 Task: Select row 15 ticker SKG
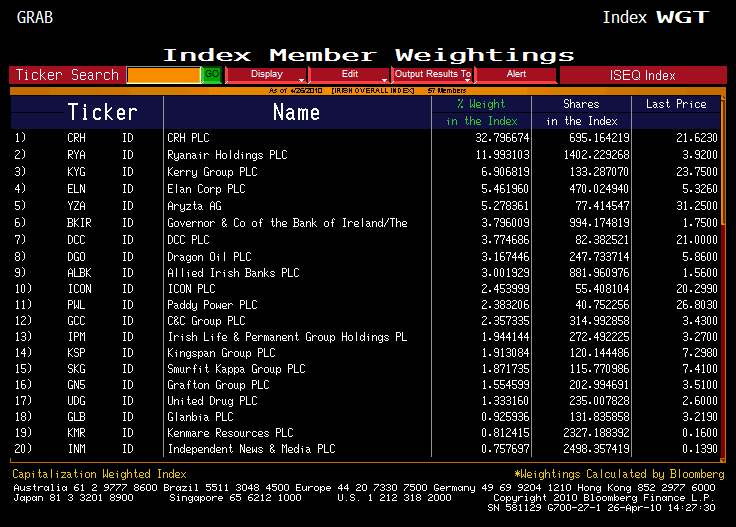pos(77,369)
